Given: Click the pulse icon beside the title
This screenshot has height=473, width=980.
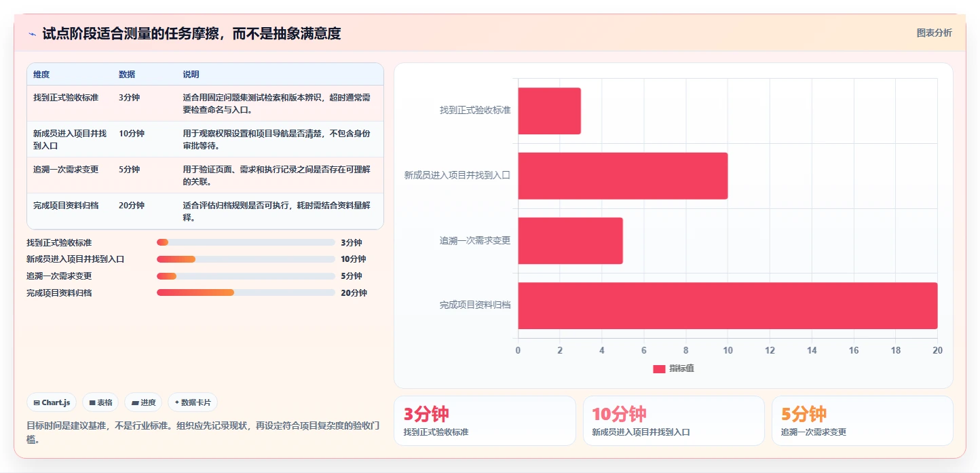Looking at the screenshot, I should point(32,34).
